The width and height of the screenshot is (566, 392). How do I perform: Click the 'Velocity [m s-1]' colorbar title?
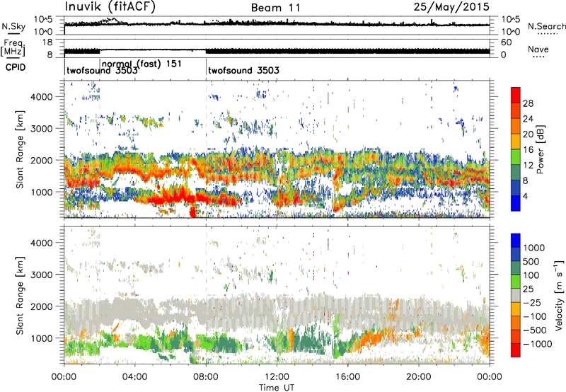click(x=559, y=295)
